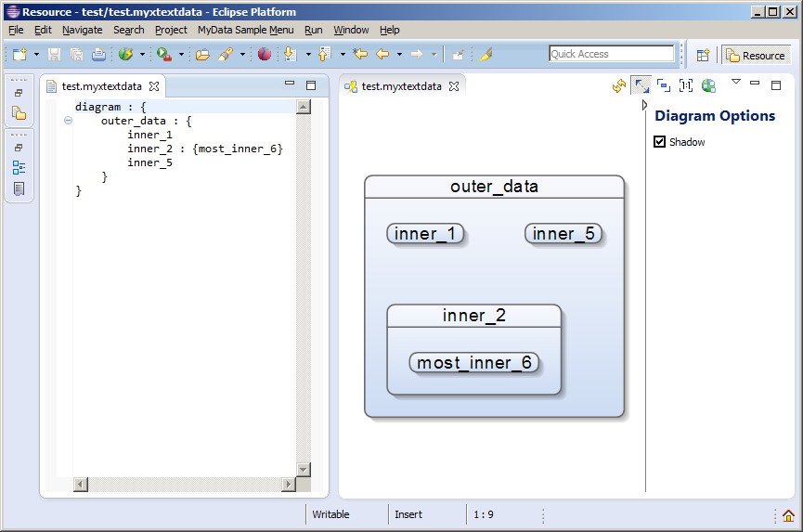Click the Refresh diagram icon in view toolbar
This screenshot has height=532, width=803.
click(619, 86)
